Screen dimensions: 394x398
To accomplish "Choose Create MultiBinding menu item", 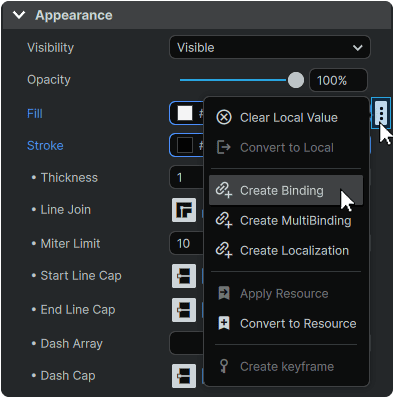I will pos(286,220).
